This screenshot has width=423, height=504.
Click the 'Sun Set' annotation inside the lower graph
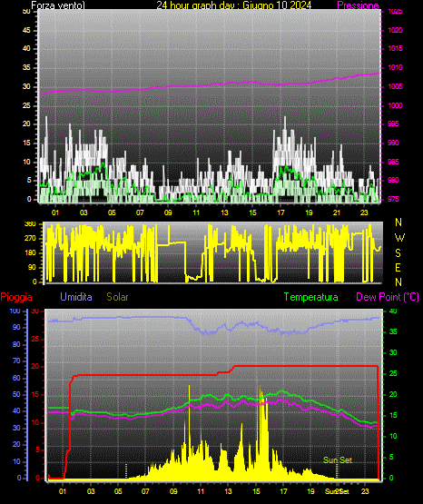[x=338, y=460]
